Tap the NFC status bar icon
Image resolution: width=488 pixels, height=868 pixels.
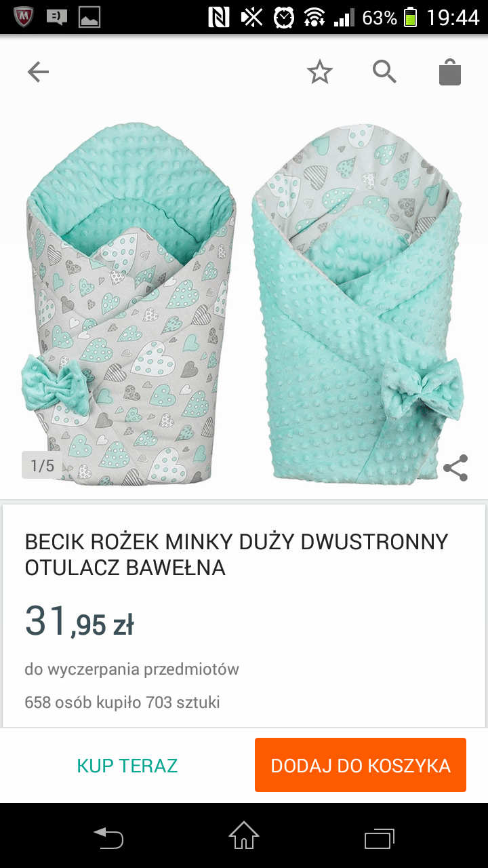(x=218, y=17)
